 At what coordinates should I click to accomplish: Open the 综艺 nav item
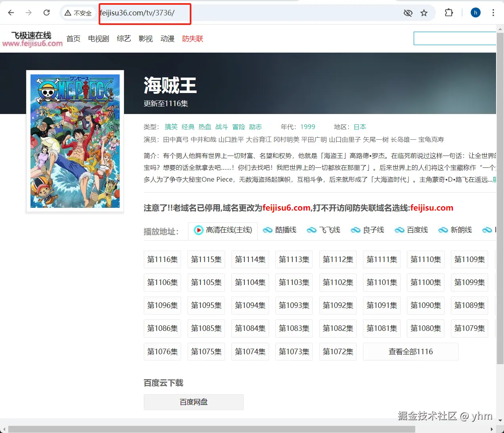124,39
